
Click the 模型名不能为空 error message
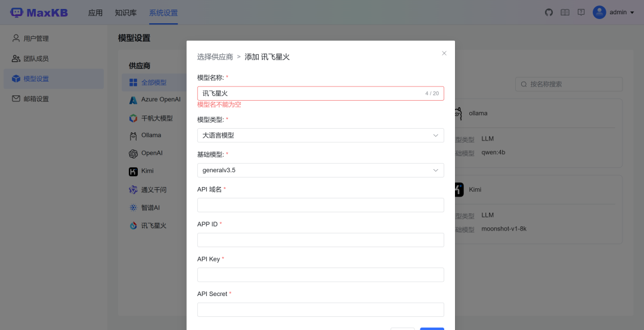coord(219,105)
